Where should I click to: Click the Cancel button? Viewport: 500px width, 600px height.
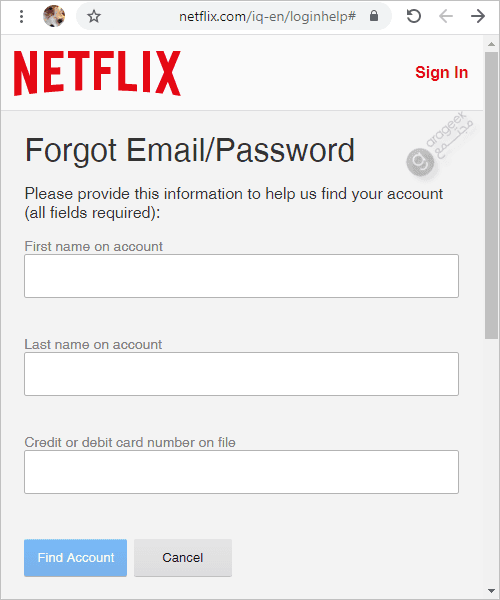click(183, 558)
